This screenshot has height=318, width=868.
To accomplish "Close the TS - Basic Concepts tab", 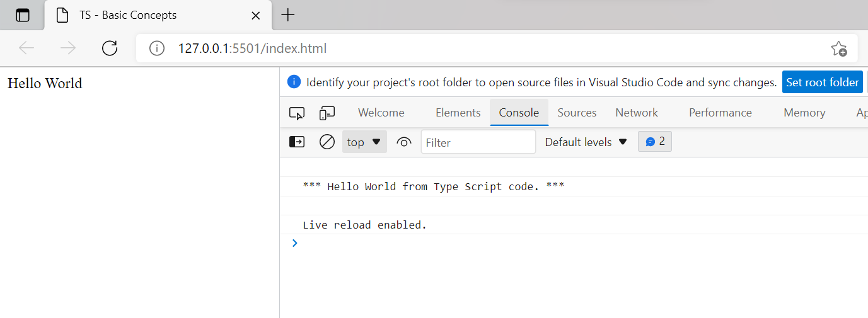I will click(256, 15).
